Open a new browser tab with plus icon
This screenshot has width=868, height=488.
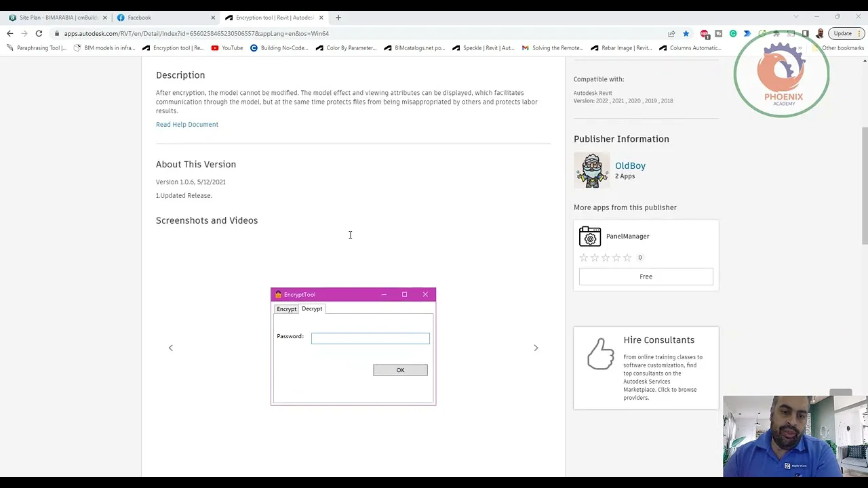[x=338, y=18]
